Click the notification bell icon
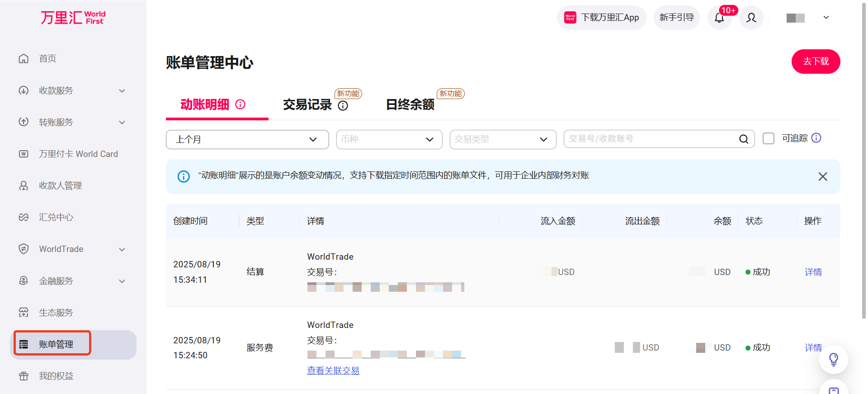The width and height of the screenshot is (868, 394). click(x=719, y=18)
